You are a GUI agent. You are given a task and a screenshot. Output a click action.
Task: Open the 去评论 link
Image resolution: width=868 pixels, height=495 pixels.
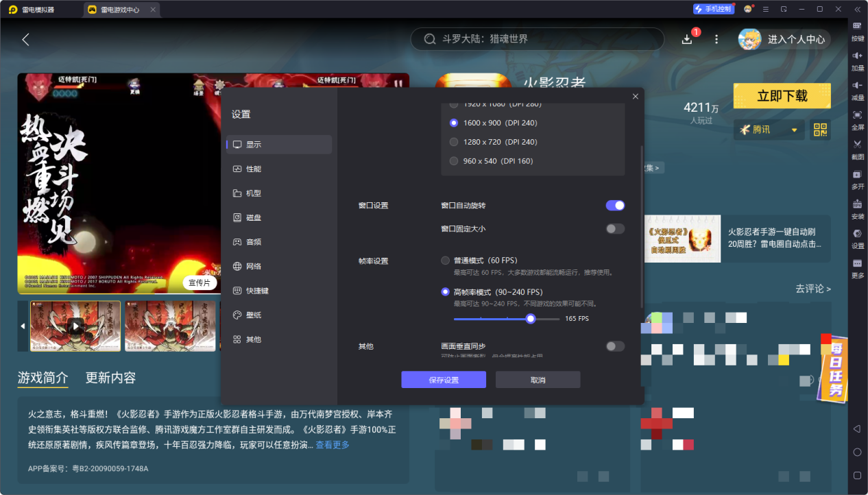click(x=813, y=289)
